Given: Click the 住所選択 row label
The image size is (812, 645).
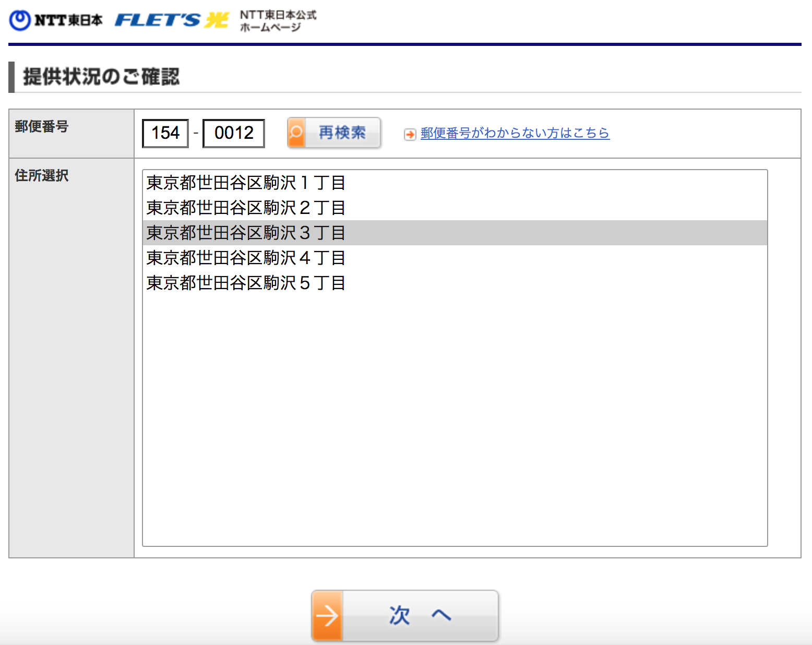Looking at the screenshot, I should pyautogui.click(x=42, y=175).
